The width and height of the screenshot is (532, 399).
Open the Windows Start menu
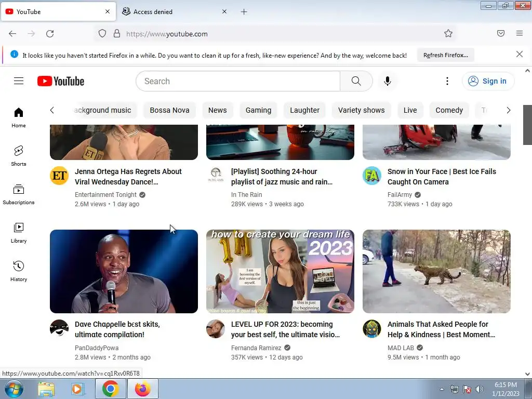(x=14, y=389)
